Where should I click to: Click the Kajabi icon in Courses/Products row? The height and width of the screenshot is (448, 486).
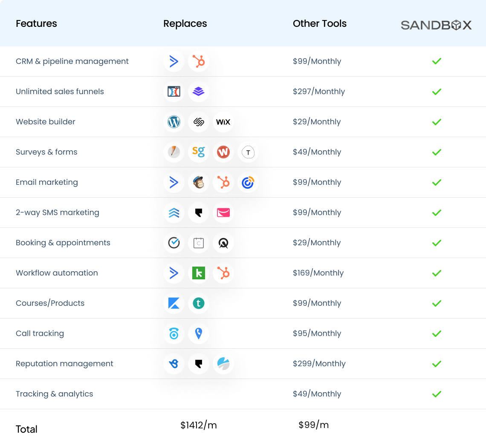[174, 303]
